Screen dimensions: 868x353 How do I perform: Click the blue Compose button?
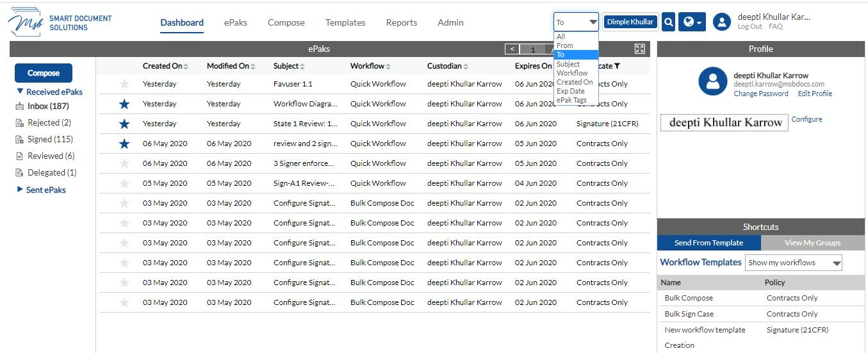[44, 73]
